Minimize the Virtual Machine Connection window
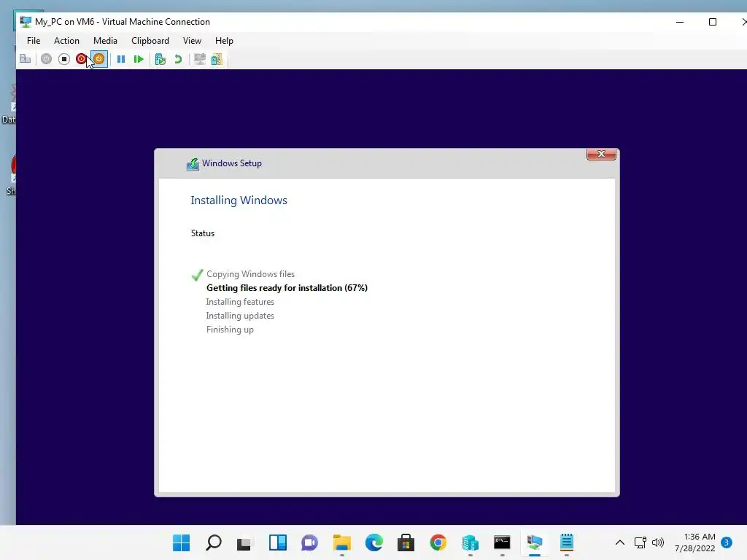Viewport: 747px width, 560px height. point(680,22)
